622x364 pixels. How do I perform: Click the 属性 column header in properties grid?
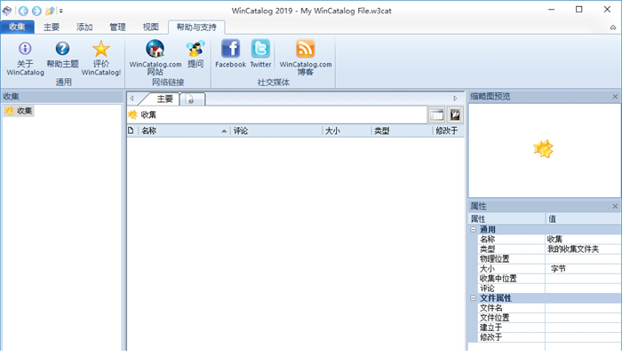[x=507, y=219]
